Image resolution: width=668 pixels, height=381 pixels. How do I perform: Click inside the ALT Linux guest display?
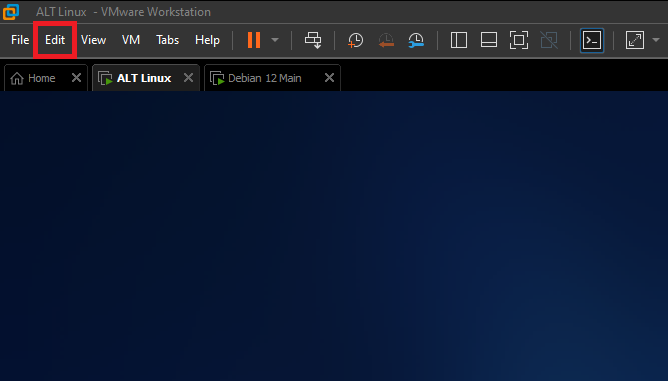coord(334,236)
